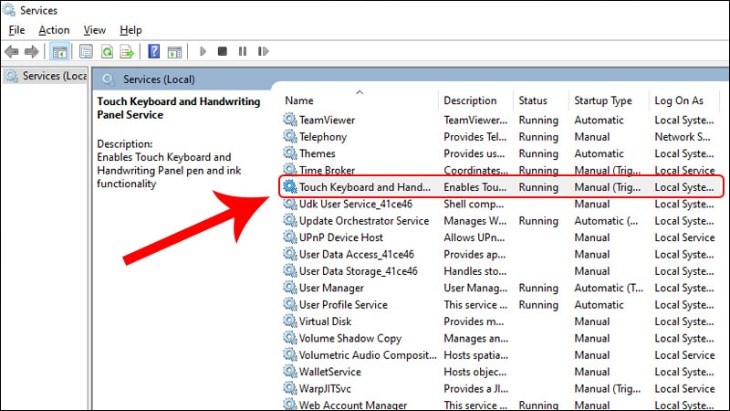Click the green Refresh toolbar icon

[x=107, y=51]
